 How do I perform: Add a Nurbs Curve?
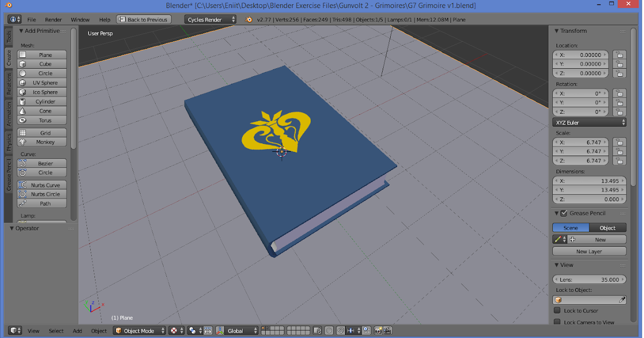(41, 185)
